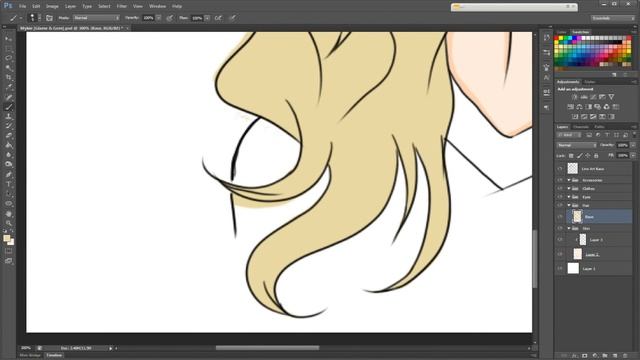This screenshot has width=640, height=360.
Task: Collapse the Clothes group arrow
Action: point(569,189)
